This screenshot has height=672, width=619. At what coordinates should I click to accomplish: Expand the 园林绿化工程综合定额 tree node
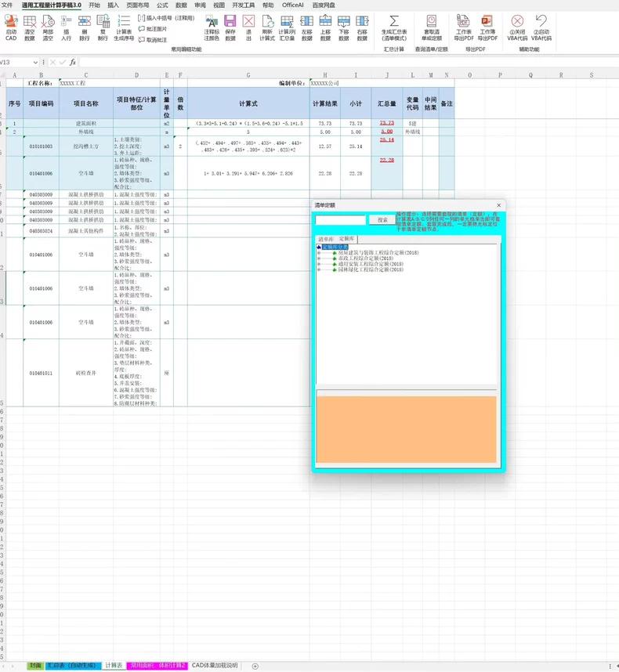(319, 269)
